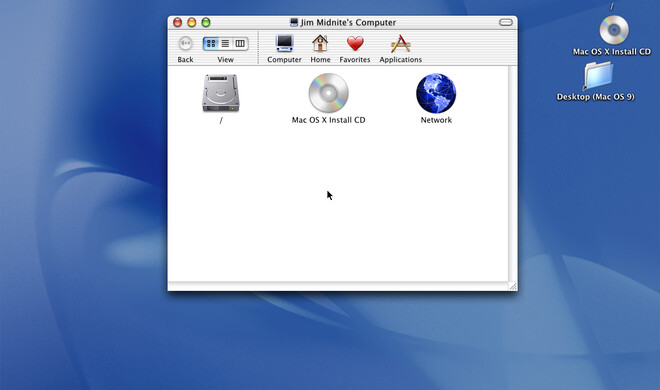The image size is (660, 390).
Task: Toggle toolbar with the oval pill button
Action: click(506, 22)
